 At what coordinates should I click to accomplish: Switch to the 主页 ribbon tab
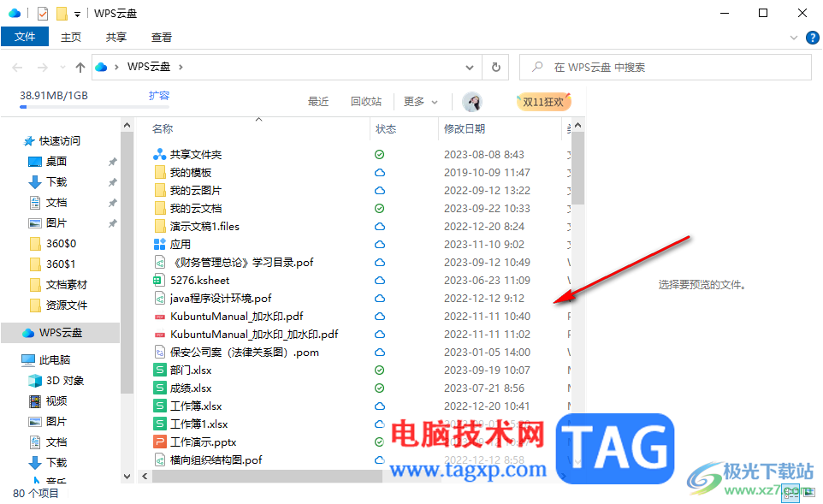(71, 38)
